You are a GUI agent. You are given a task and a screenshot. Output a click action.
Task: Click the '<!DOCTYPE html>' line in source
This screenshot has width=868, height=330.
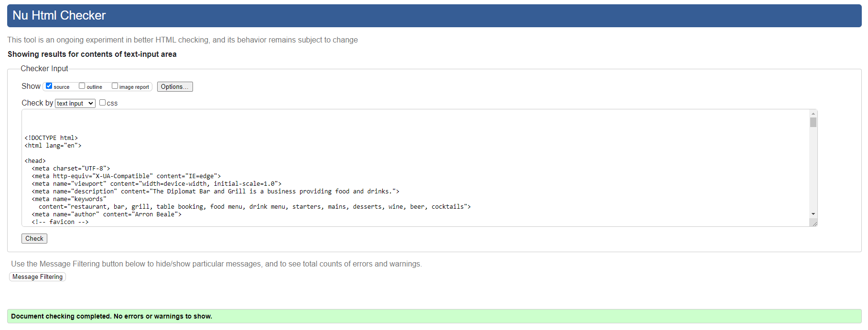[51, 138]
